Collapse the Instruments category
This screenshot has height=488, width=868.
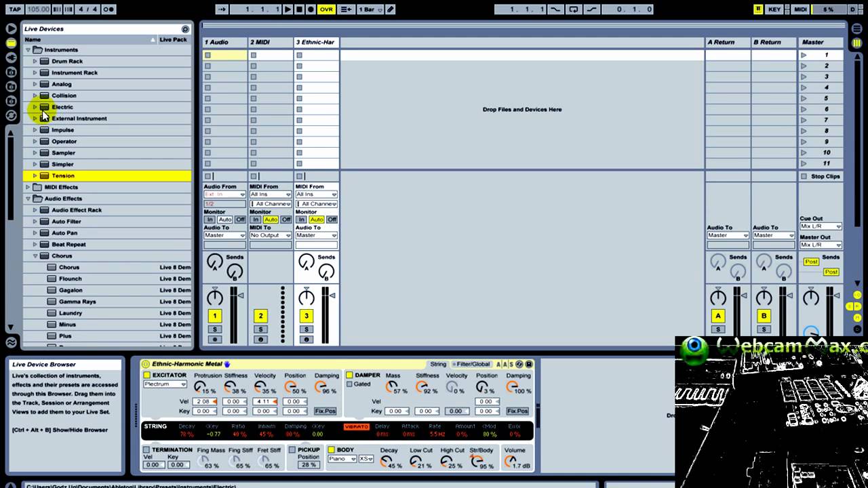[28, 49]
